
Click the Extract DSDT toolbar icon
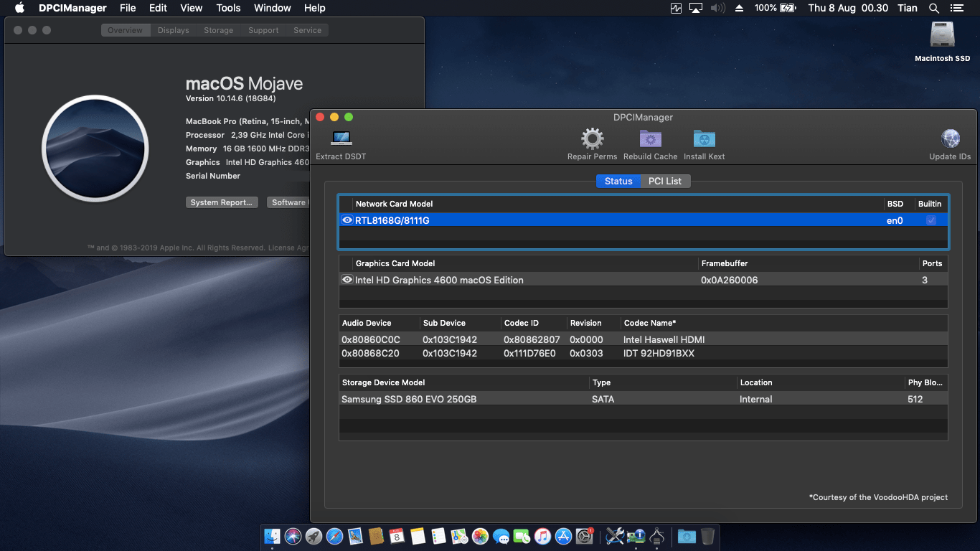tap(341, 140)
